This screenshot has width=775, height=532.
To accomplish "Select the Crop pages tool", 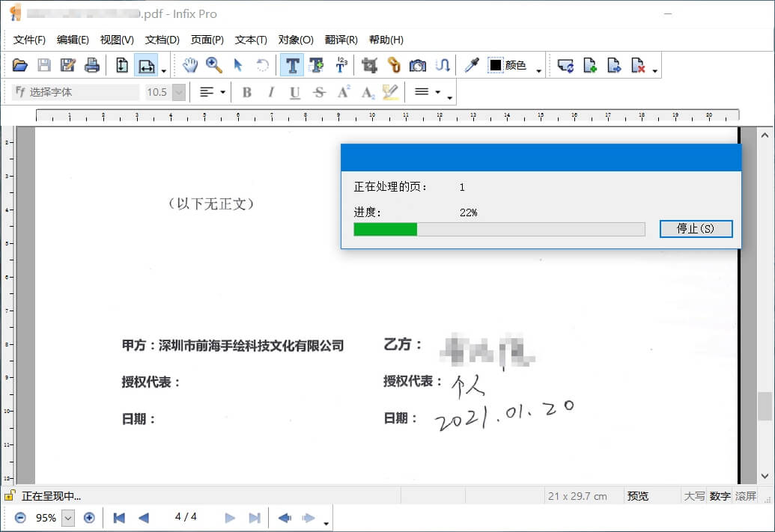I will pos(371,65).
